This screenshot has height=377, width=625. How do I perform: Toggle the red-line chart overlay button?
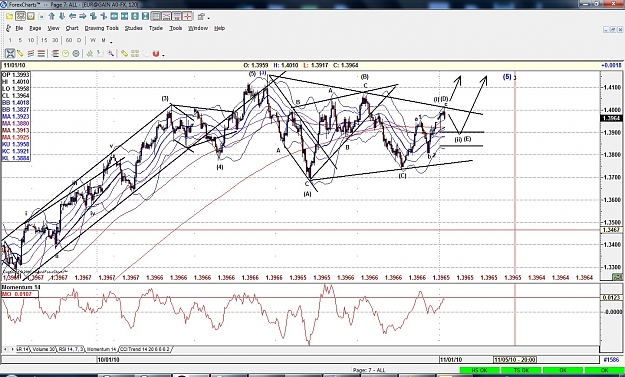pyautogui.click(x=166, y=16)
